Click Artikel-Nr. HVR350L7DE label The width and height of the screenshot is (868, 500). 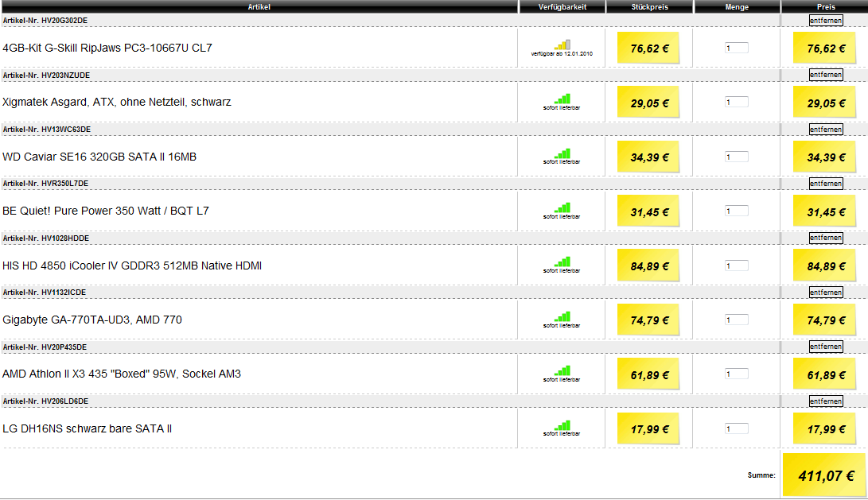pos(45,184)
